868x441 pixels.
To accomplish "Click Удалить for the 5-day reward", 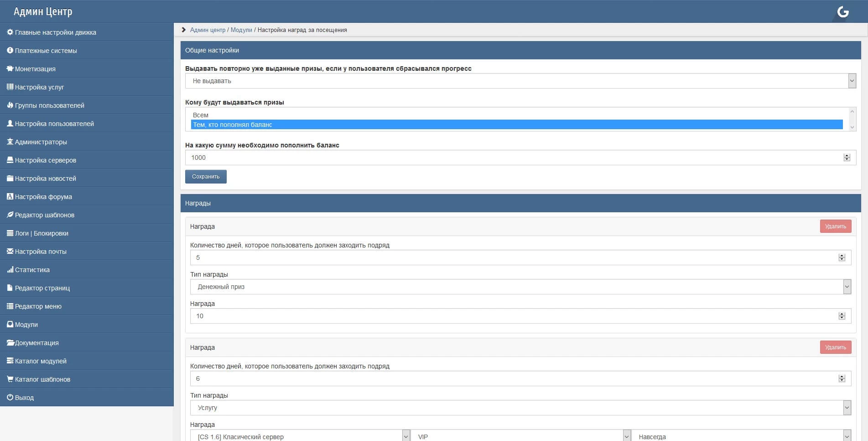I will (836, 226).
